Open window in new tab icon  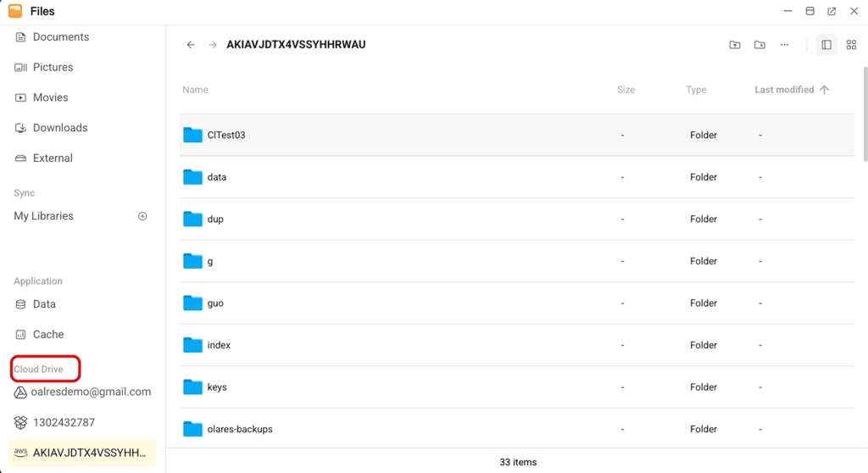click(x=832, y=11)
